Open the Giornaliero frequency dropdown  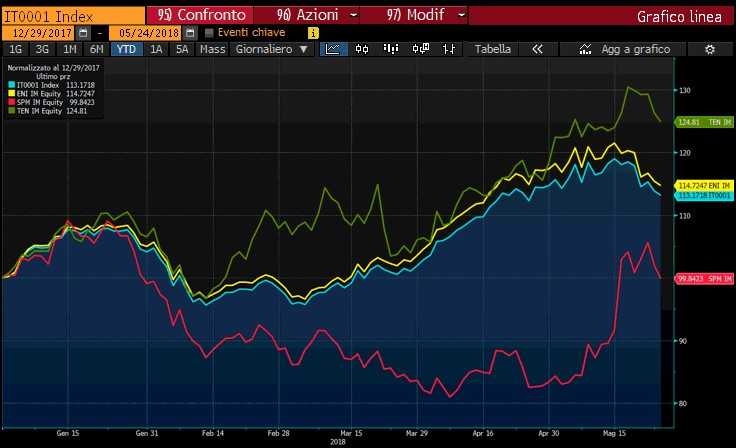[x=271, y=49]
